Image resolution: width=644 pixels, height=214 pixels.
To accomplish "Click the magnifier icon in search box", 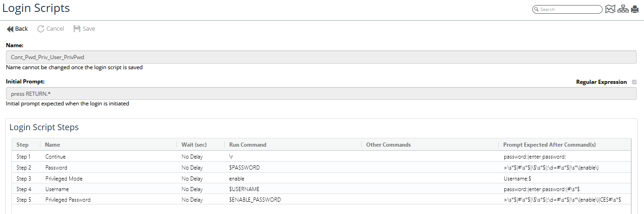I will [536, 10].
